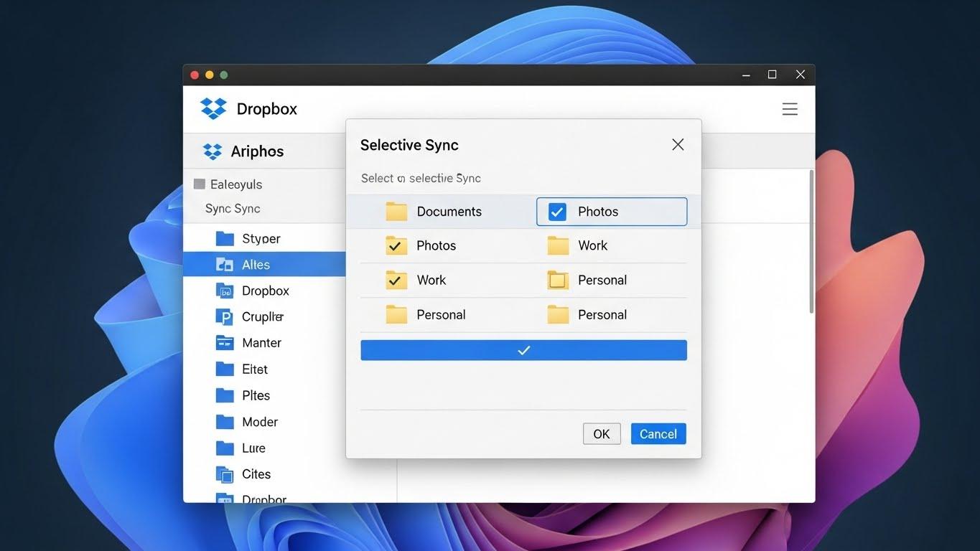Uncheck the Photos folder in left column
The image size is (980, 551).
pyautogui.click(x=396, y=245)
